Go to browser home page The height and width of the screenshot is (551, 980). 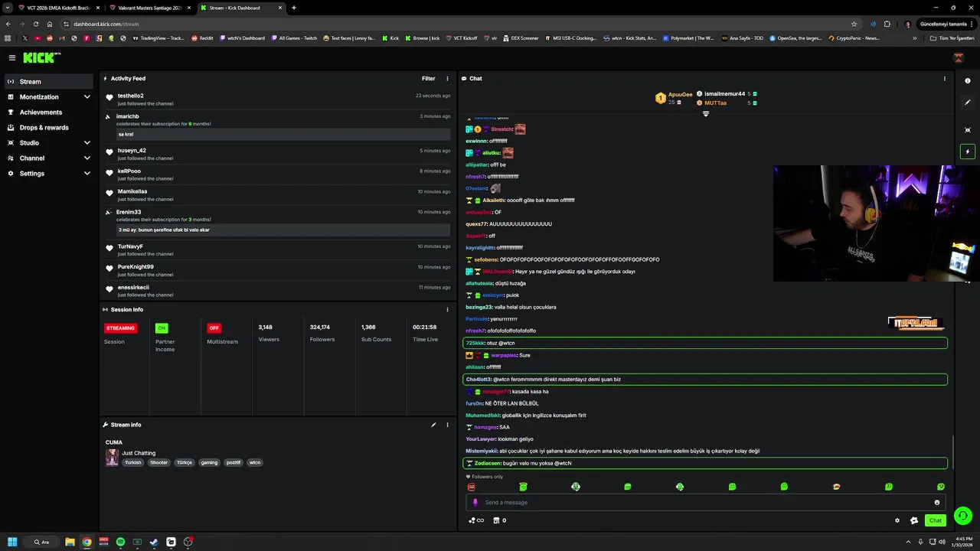tap(50, 24)
